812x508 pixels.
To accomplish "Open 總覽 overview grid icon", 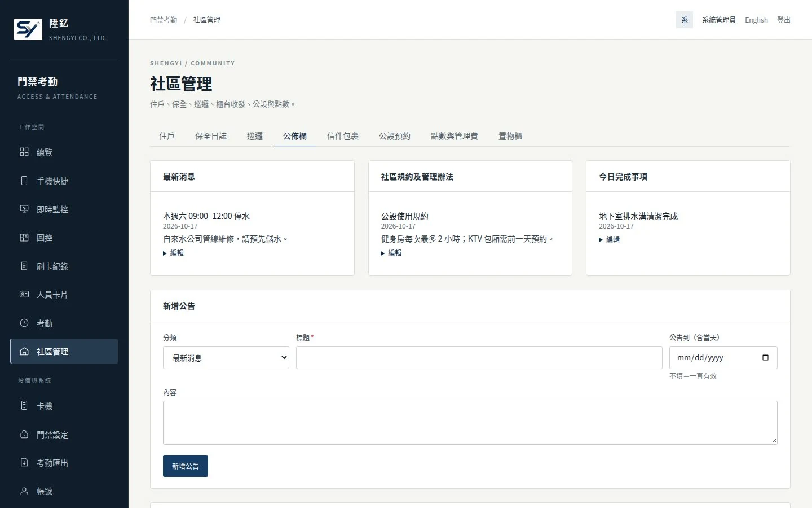I will tap(24, 152).
